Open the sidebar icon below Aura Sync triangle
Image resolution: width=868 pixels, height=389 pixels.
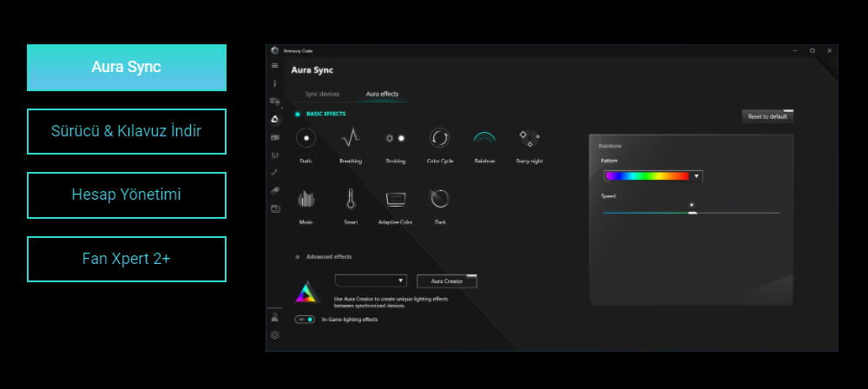(274, 137)
